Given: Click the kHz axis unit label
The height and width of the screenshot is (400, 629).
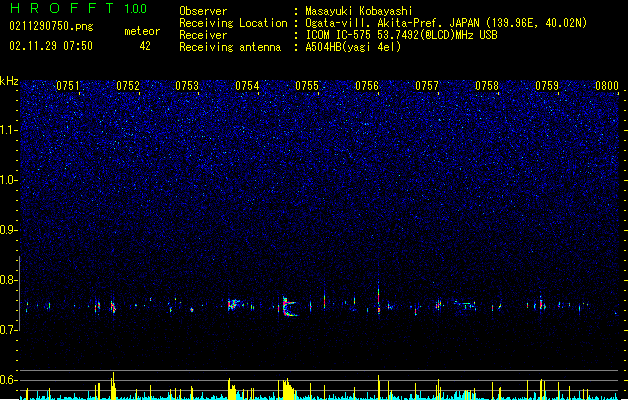Looking at the screenshot, I should coord(9,81).
